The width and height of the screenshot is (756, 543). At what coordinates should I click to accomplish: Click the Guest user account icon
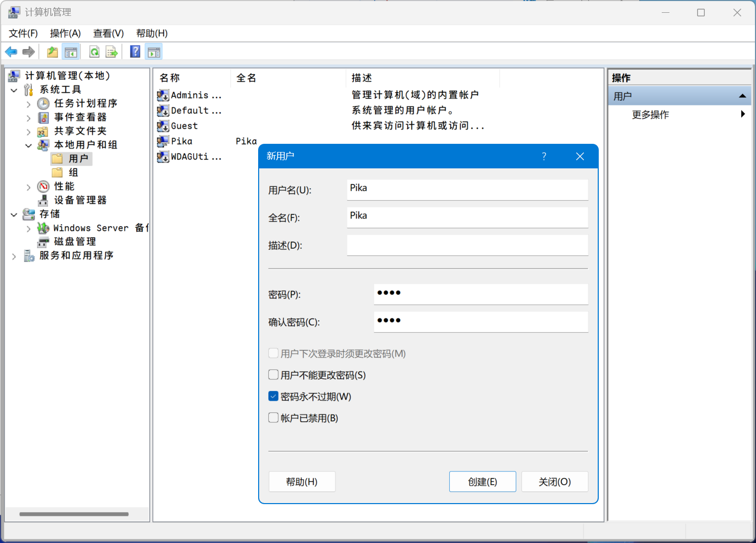pyautogui.click(x=163, y=126)
